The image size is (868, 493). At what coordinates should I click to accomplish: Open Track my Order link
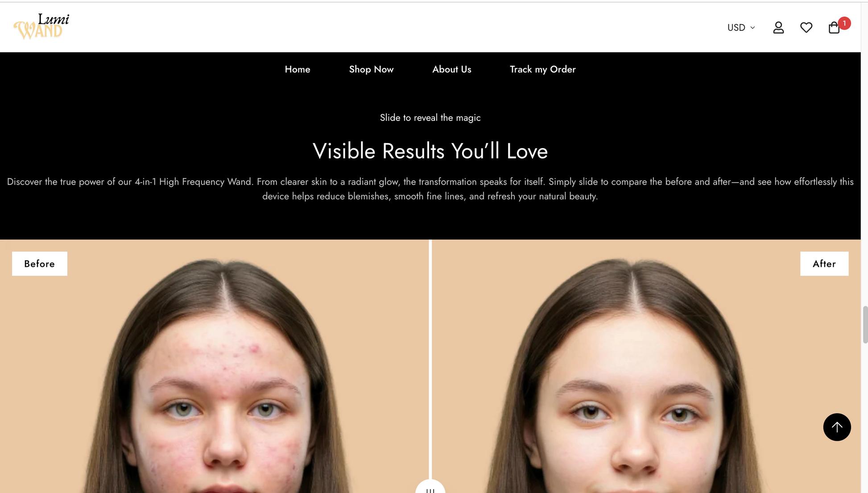tap(542, 69)
